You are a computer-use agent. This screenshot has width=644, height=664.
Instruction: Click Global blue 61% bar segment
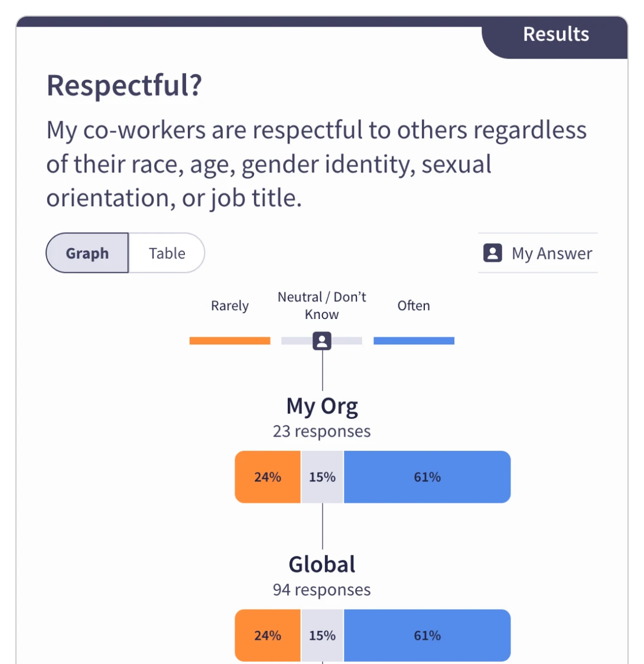point(427,635)
